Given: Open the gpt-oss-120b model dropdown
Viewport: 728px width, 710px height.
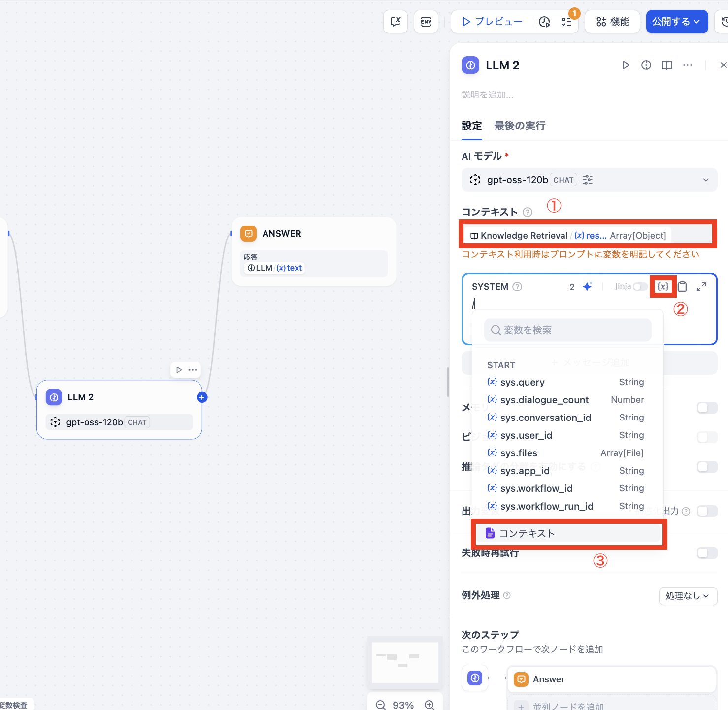Looking at the screenshot, I should click(x=589, y=180).
